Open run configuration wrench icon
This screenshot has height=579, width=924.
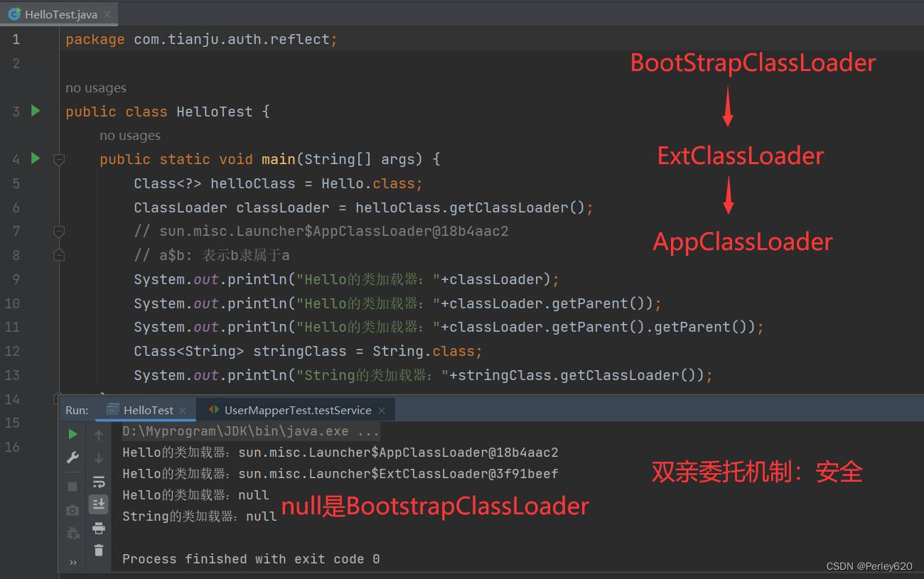(72, 458)
